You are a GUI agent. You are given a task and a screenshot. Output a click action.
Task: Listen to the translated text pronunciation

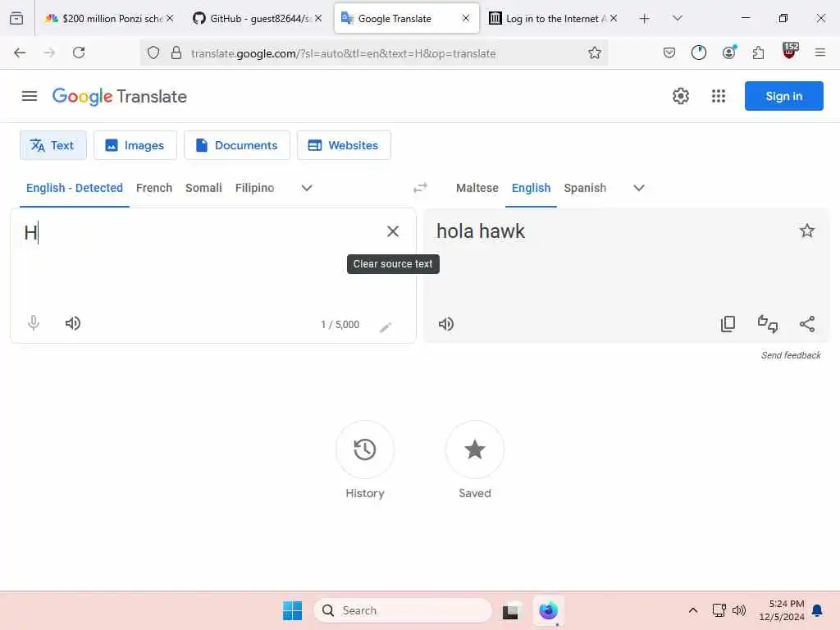(445, 324)
